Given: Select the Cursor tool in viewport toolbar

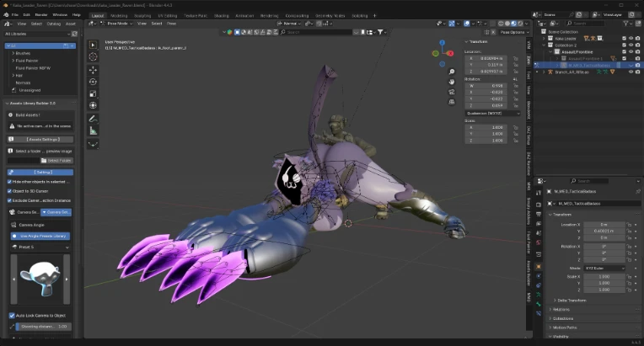Looking at the screenshot, I should pyautogui.click(x=94, y=57).
